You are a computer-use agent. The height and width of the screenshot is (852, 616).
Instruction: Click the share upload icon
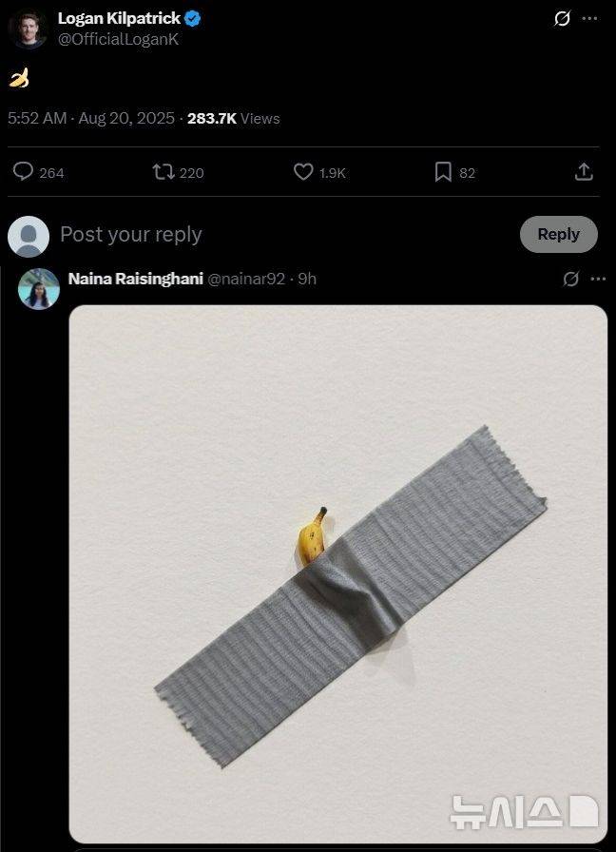pos(584,172)
